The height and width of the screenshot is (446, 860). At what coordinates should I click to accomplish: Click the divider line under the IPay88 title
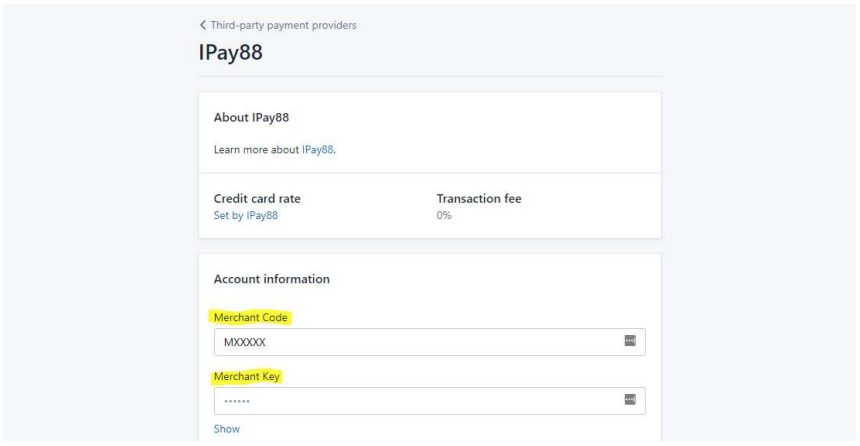click(x=429, y=76)
